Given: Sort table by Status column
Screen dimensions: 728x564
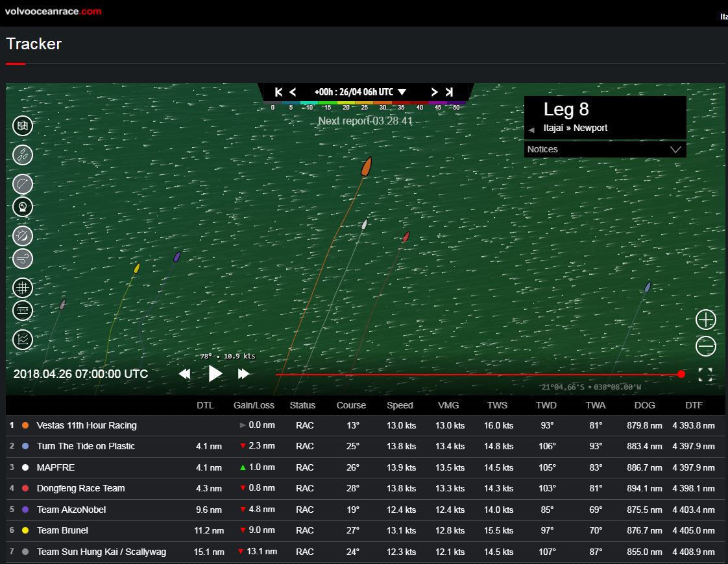Looking at the screenshot, I should (303, 405).
